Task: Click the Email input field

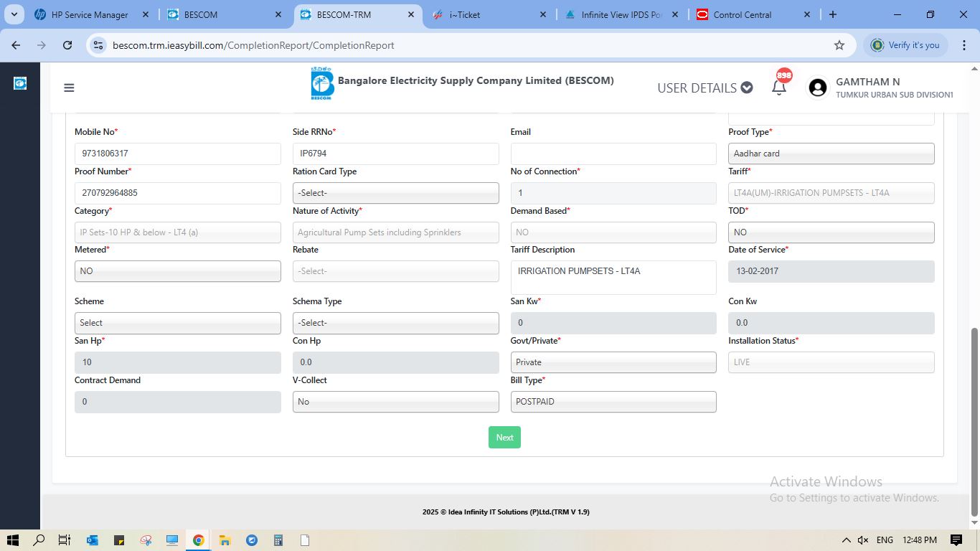Action: point(613,154)
